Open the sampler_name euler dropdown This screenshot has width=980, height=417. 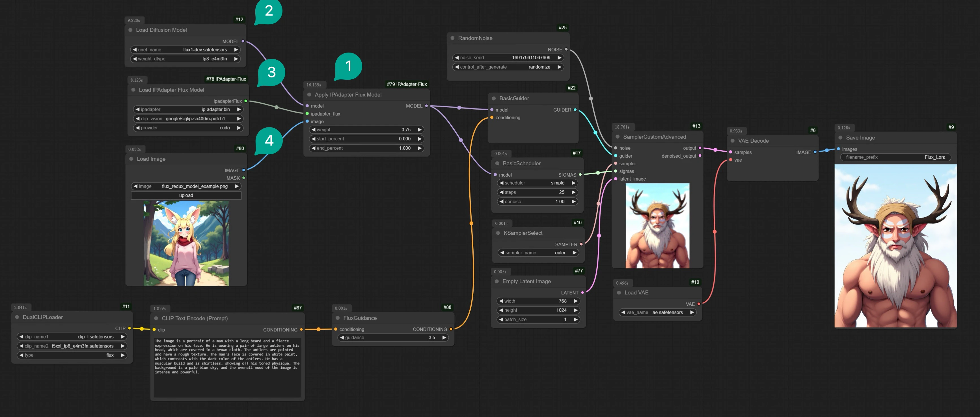(x=538, y=253)
